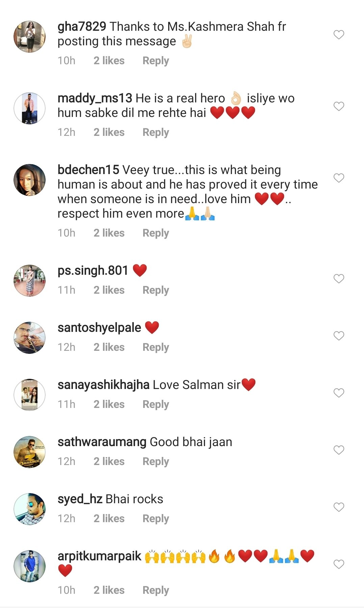View likes on santoshyelpale's comment
Viewport: 364px width, 609px height.
(x=109, y=347)
